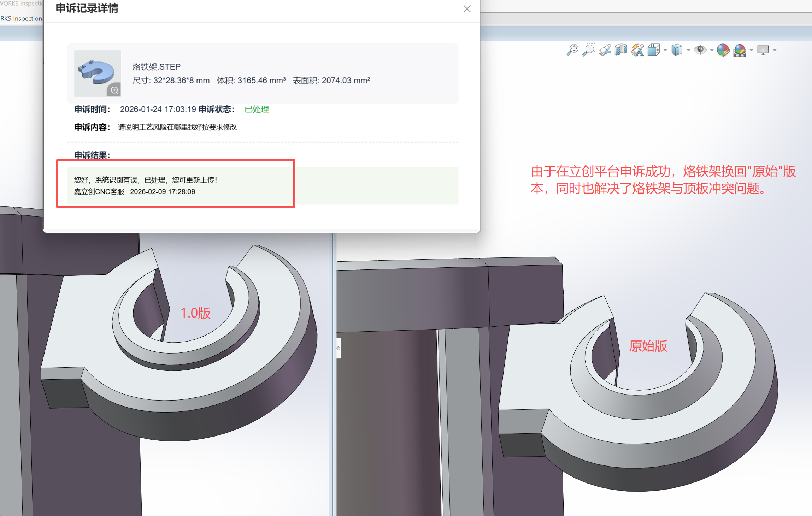The image size is (812, 516).
Task: Expand the View Orientation dropdown arrow
Action: [665, 51]
